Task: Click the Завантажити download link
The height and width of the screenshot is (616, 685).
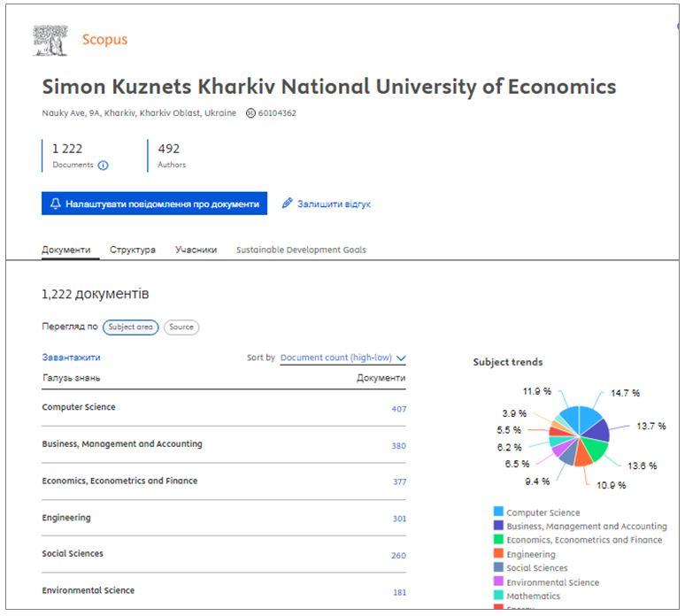Action: click(x=71, y=358)
